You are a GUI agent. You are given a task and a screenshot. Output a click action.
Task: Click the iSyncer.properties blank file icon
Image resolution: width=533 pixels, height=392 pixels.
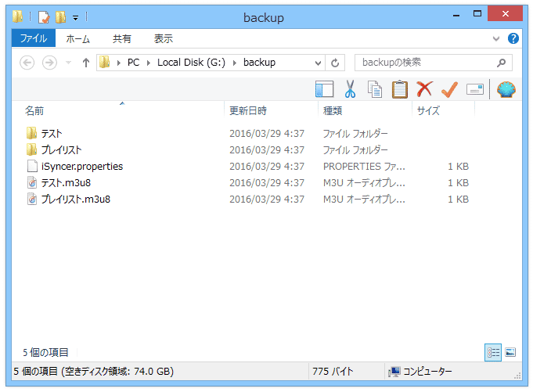(x=32, y=166)
